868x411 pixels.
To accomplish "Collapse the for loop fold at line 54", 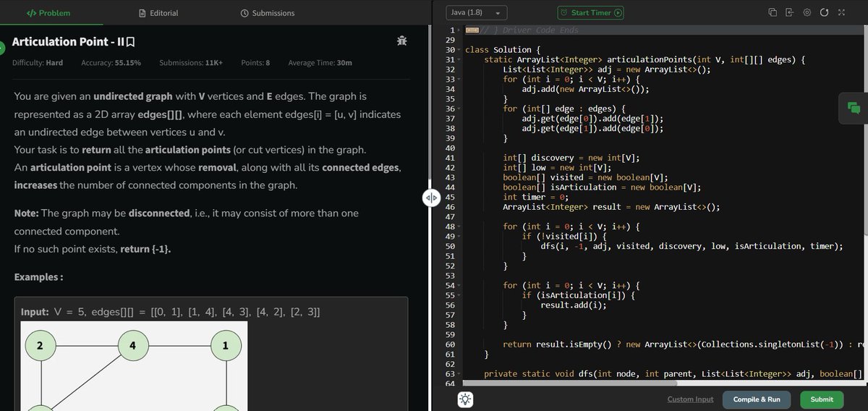I will pos(460,286).
